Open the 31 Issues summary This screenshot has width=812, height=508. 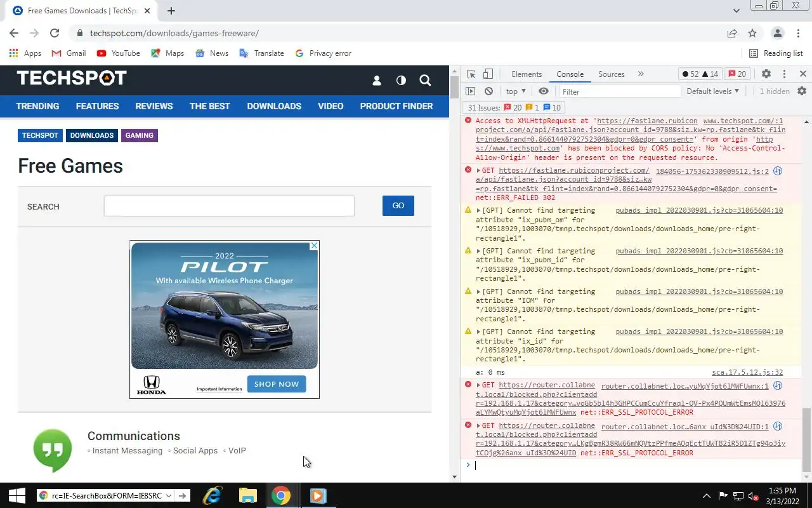pos(514,108)
